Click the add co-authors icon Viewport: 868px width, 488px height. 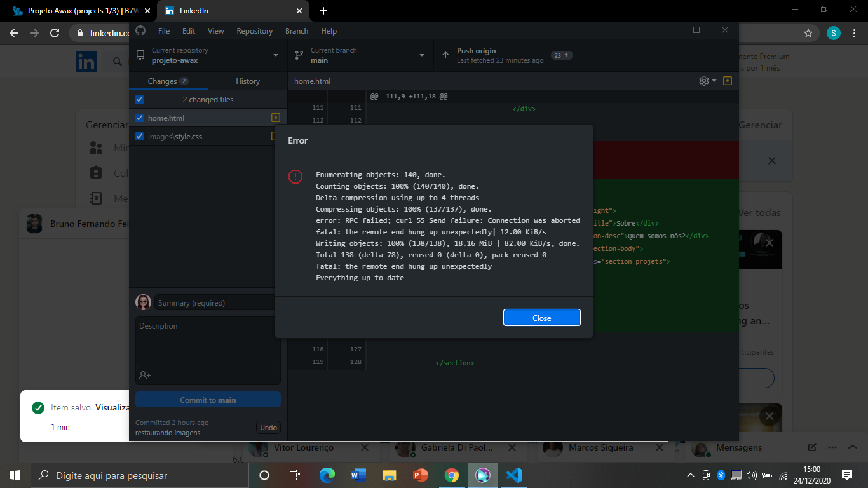(145, 376)
